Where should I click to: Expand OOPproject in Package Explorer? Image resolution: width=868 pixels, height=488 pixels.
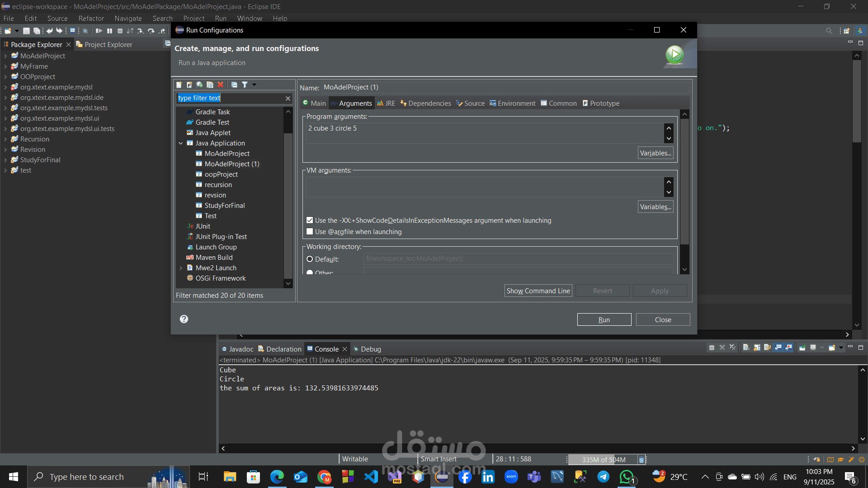pos(5,77)
